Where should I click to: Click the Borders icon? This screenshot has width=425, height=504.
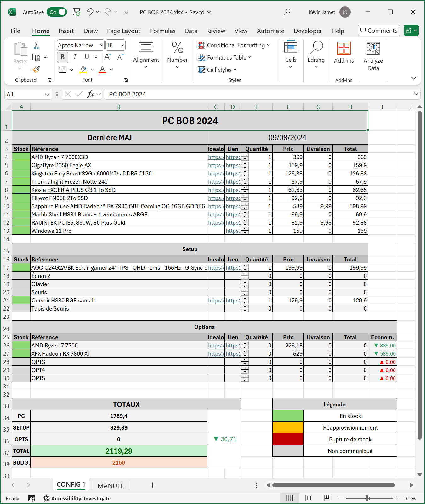point(63,69)
